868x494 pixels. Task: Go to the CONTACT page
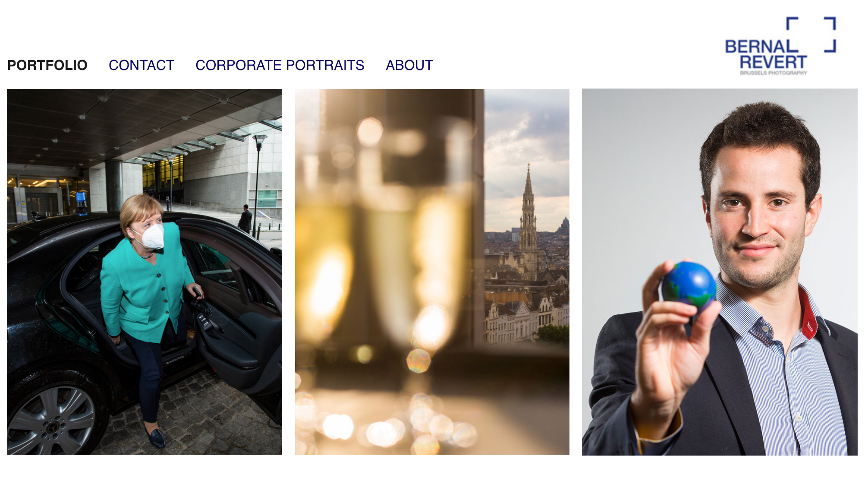[x=142, y=65]
